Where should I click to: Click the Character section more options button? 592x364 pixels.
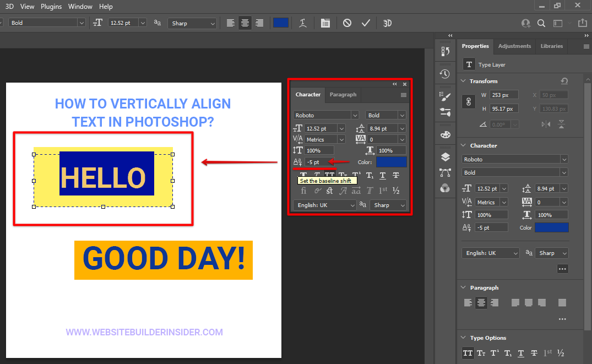coord(562,269)
